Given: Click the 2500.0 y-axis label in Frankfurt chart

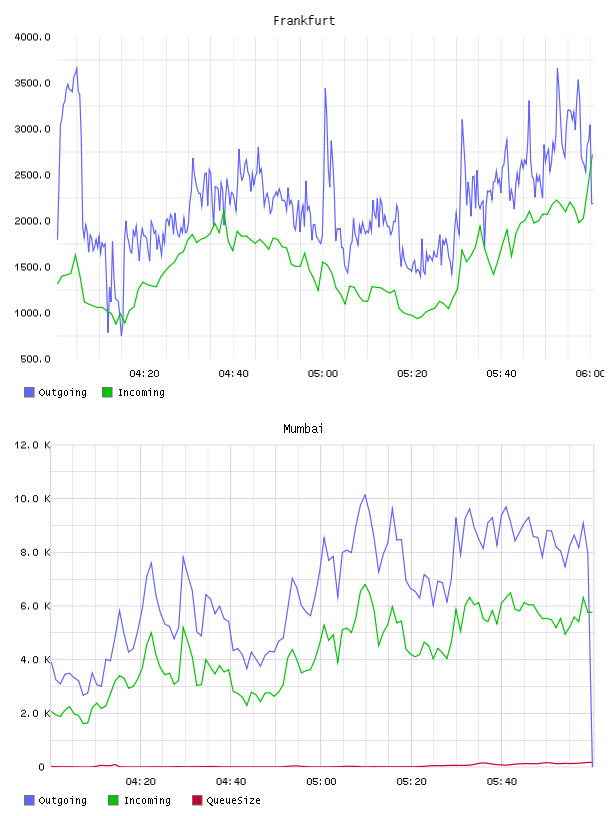Looking at the screenshot, I should (32, 175).
